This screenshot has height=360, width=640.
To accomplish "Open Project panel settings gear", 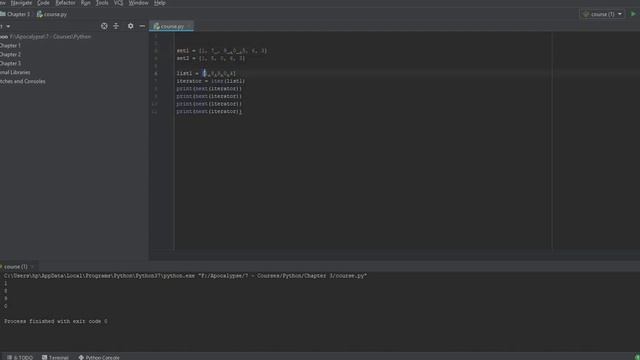I will tap(130, 26).
